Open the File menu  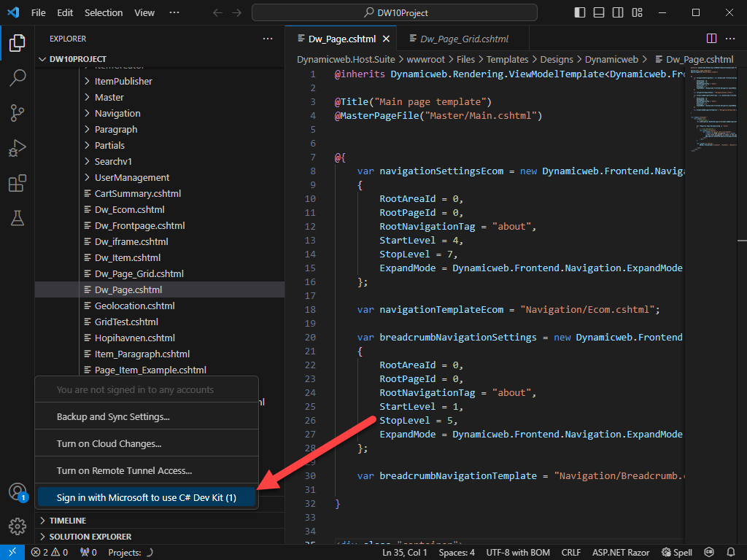(x=39, y=13)
